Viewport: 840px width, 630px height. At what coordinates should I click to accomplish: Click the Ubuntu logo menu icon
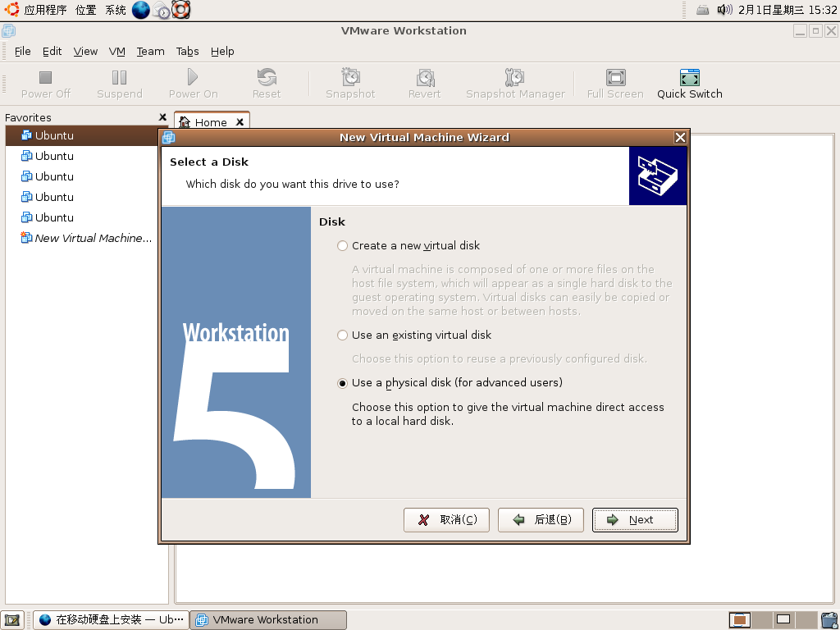click(x=11, y=10)
